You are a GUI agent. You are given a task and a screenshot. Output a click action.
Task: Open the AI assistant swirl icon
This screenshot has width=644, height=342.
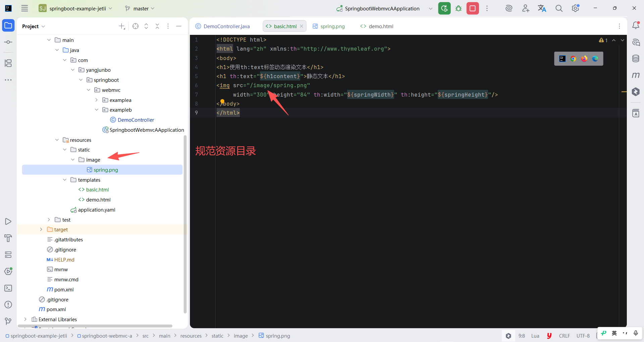509,8
